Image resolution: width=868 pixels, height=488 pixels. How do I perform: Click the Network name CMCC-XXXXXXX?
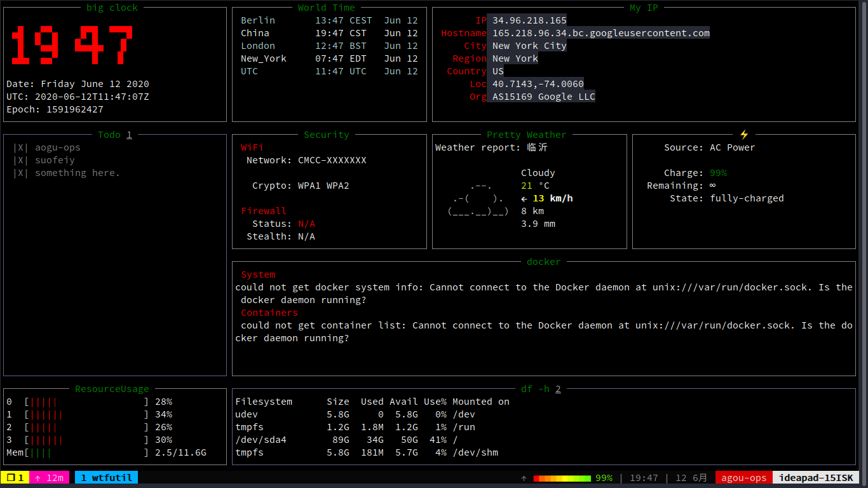(332, 160)
